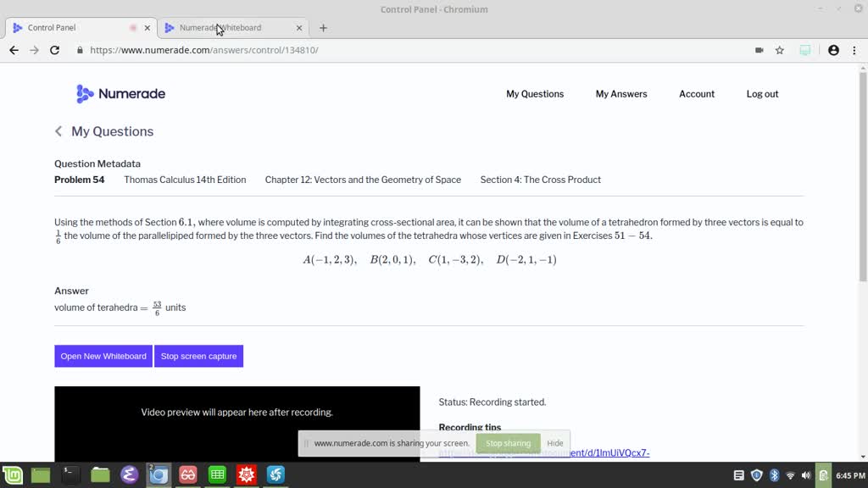Screen dimensions: 868x488
Task: Click Stop sharing in the sharing bar
Action: pyautogui.click(x=508, y=443)
